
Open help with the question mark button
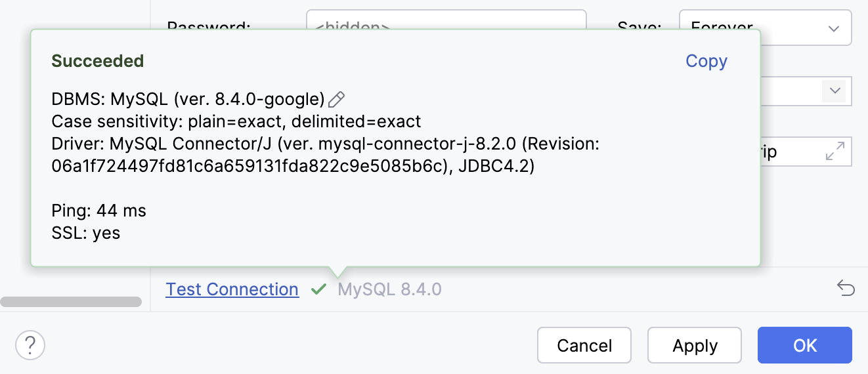[30, 345]
